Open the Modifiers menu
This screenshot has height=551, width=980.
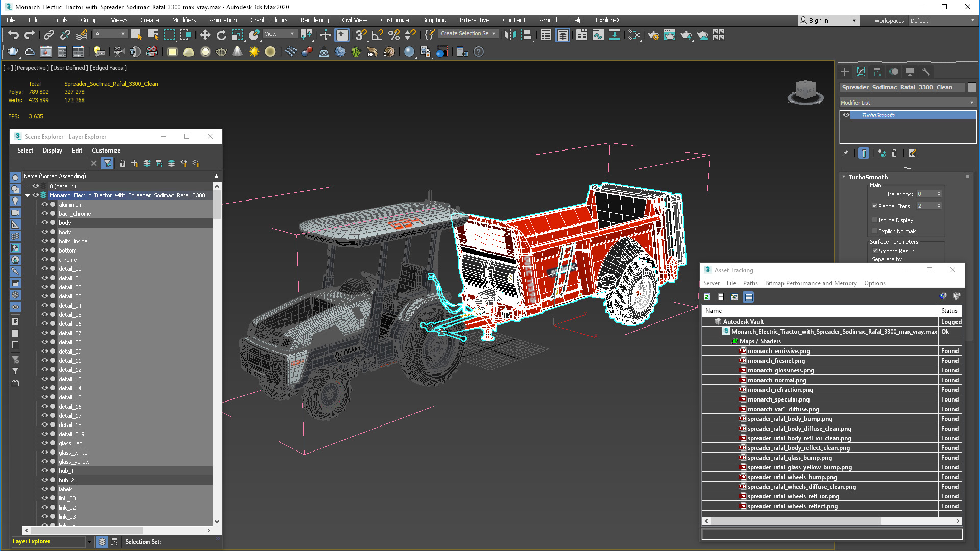pyautogui.click(x=184, y=20)
